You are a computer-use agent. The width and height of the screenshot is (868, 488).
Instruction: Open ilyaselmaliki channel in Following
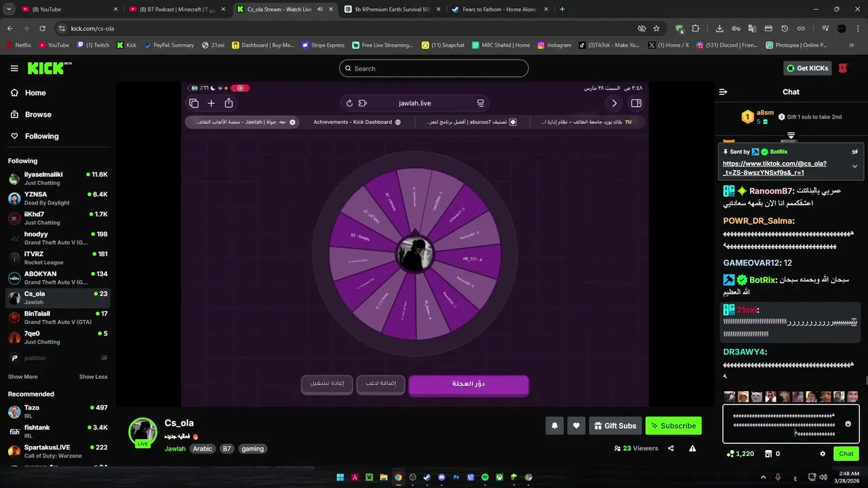[58, 179]
